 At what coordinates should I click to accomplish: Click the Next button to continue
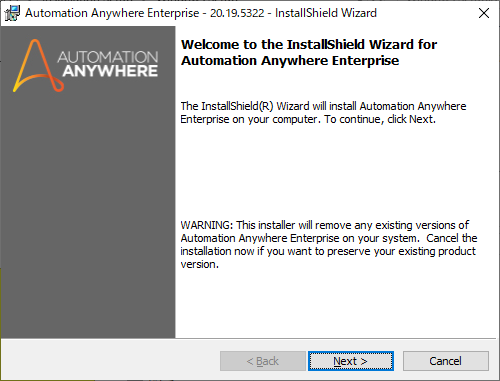tap(351, 361)
